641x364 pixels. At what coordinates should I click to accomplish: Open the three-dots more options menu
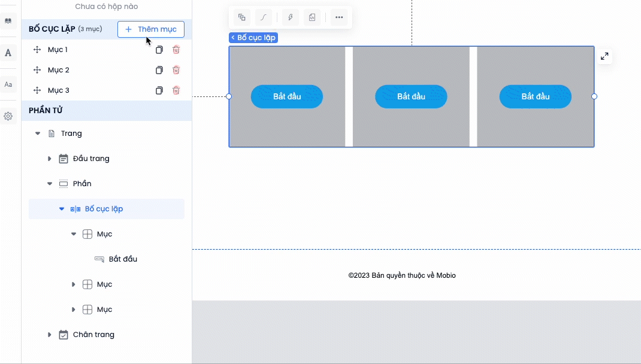pos(339,17)
